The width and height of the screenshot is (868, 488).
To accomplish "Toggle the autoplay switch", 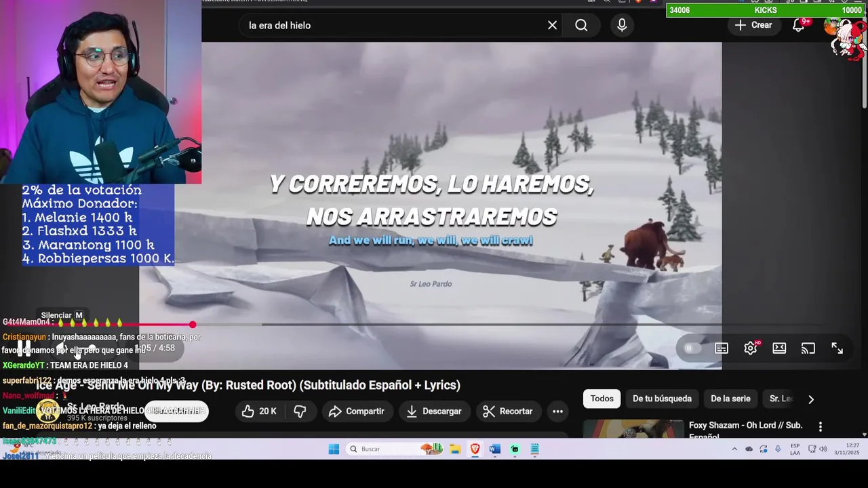I will [x=691, y=348].
